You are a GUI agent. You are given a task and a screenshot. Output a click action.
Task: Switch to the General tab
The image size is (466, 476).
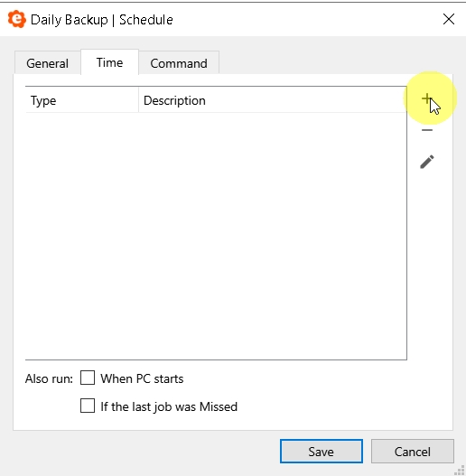pyautogui.click(x=47, y=63)
